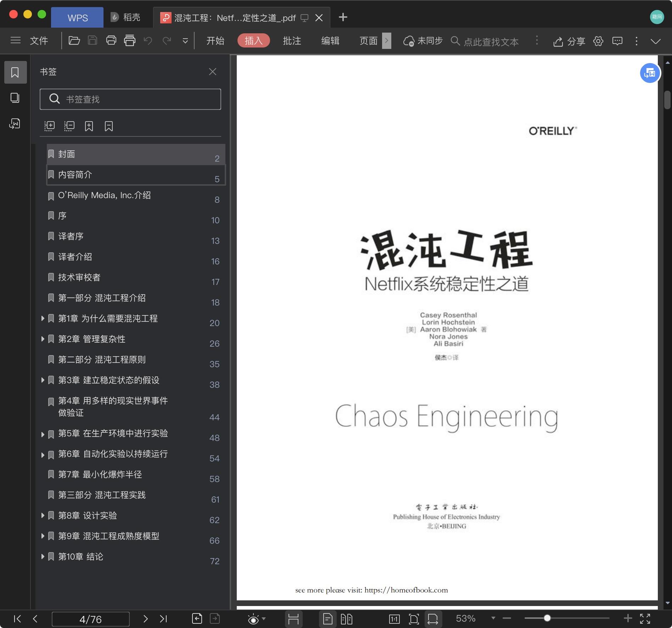This screenshot has height=628, width=672.
Task: Open the page thumbnails panel icon
Action: [x=15, y=98]
